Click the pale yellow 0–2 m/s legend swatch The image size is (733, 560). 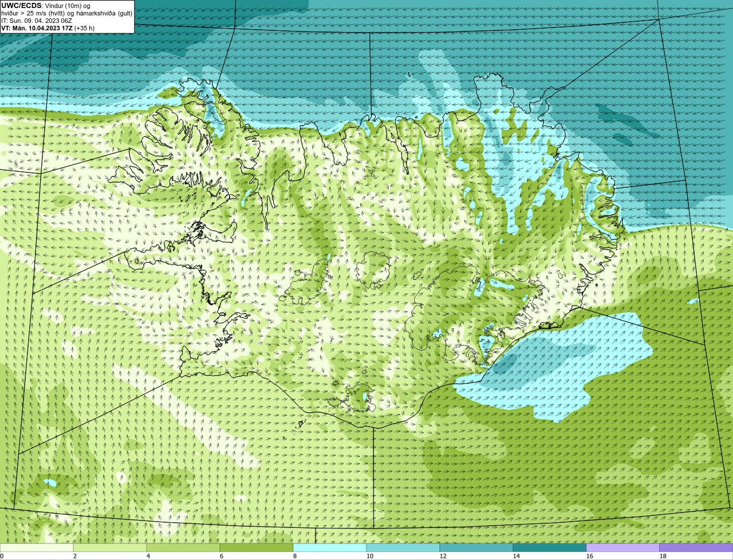point(37,548)
